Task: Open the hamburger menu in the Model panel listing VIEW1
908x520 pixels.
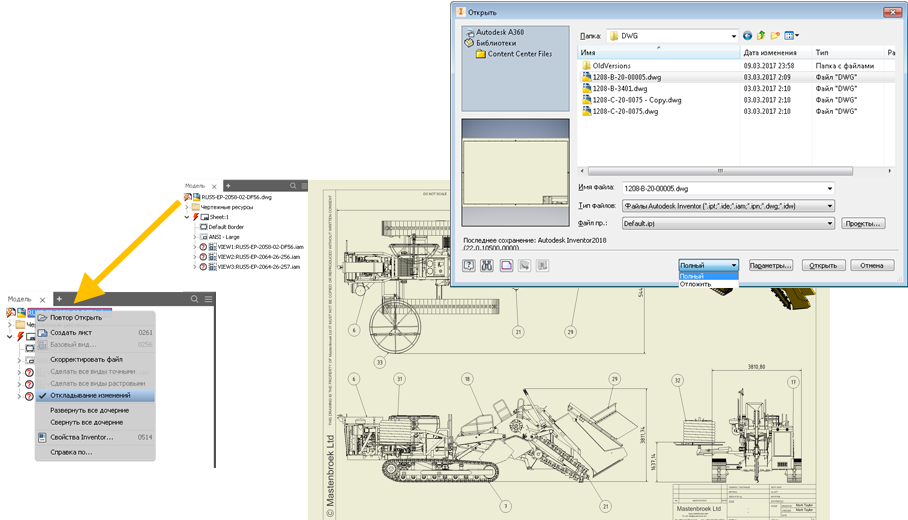Action: [304, 186]
